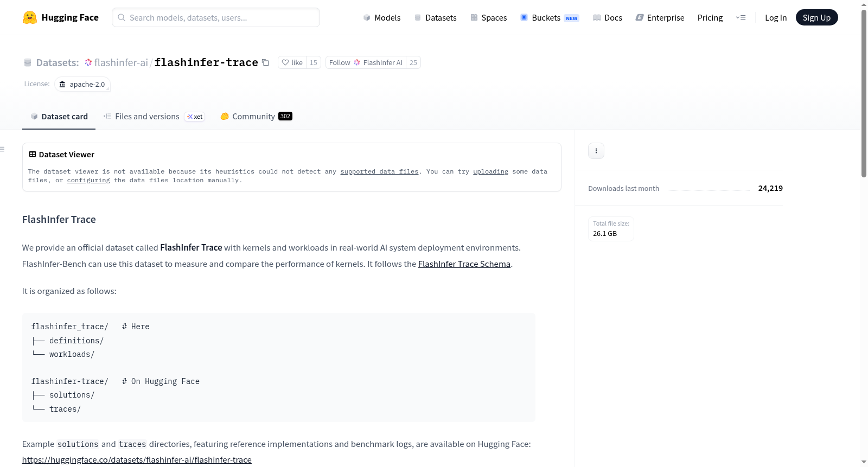
Task: Click the Dataset Viewer title text
Action: tap(67, 155)
